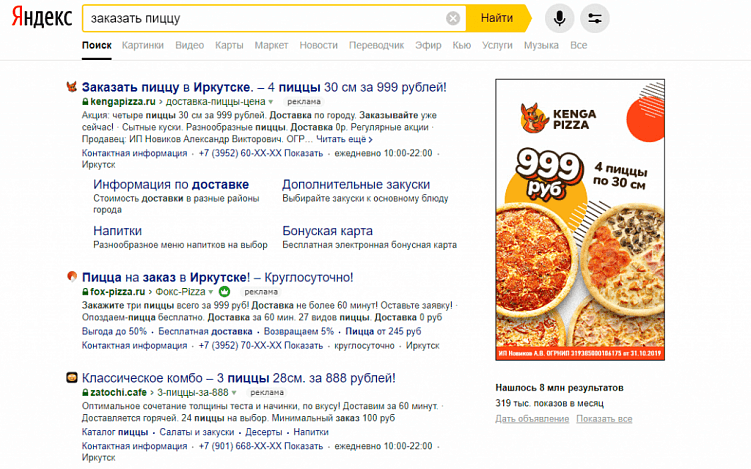This screenshot has width=751, height=469.
Task: Expand the dropdown arrow after 3-пиццы-за-888
Action: pyautogui.click(x=236, y=394)
